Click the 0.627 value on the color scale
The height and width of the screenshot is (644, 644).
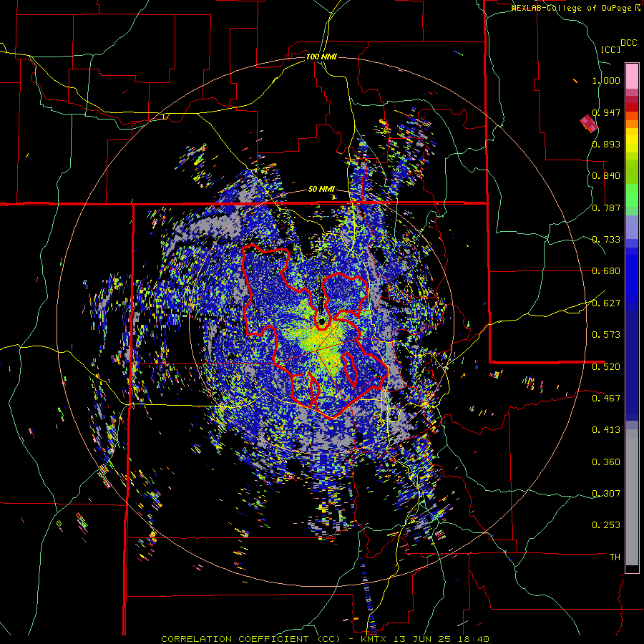606,303
